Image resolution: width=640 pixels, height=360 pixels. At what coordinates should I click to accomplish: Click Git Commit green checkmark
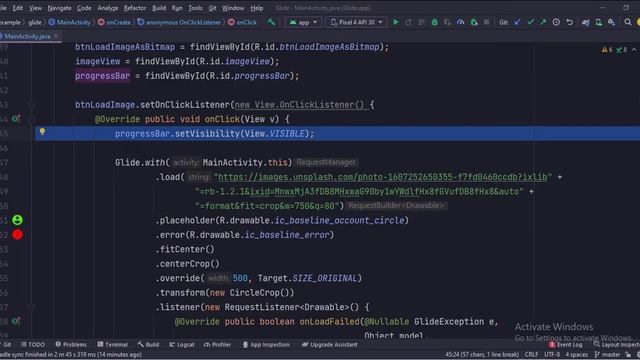[x=530, y=22]
